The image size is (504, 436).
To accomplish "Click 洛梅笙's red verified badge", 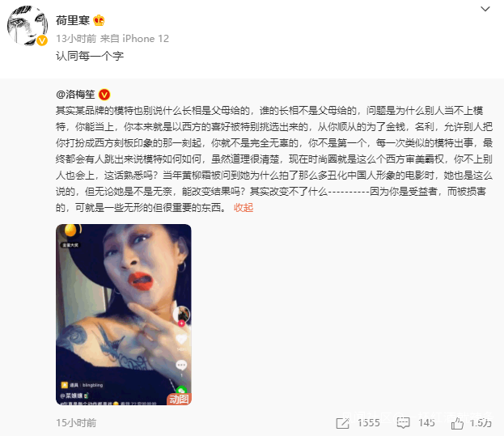I will click(x=104, y=95).
